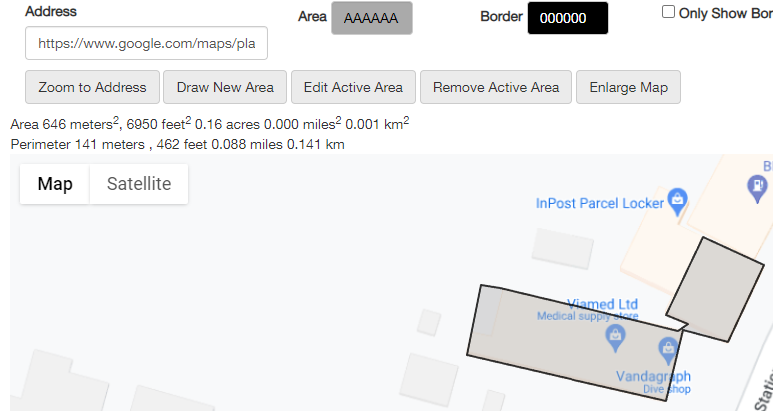Open the Border color swatch 000000
This screenshot has height=411, width=773.
(x=567, y=18)
